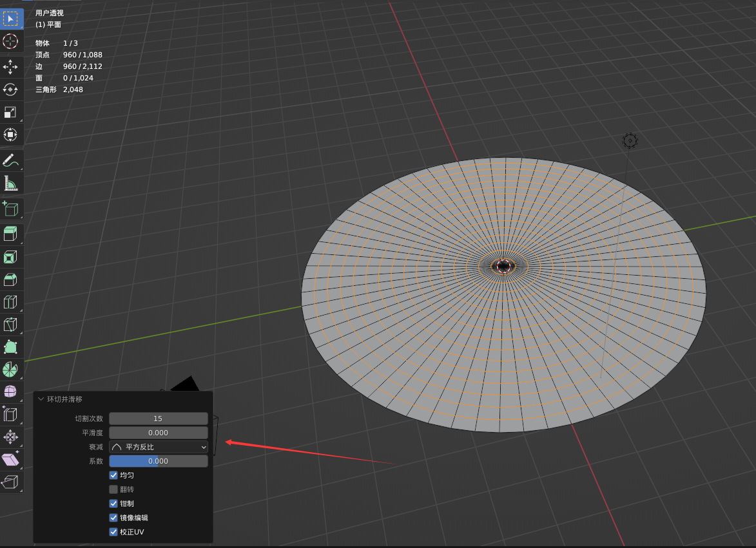This screenshot has width=756, height=548.
Task: Select the Knife tool
Action: click(10, 325)
